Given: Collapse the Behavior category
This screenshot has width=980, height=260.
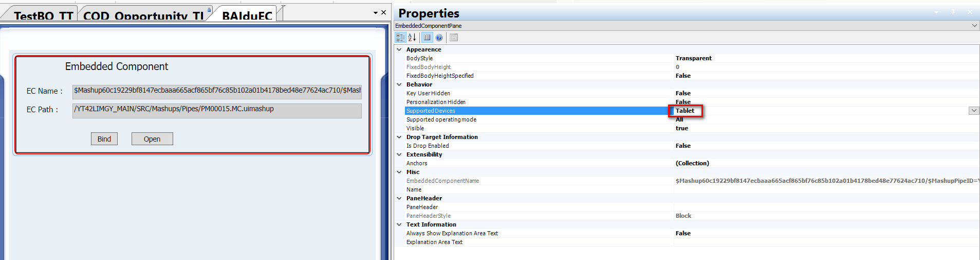Looking at the screenshot, I should pyautogui.click(x=399, y=84).
